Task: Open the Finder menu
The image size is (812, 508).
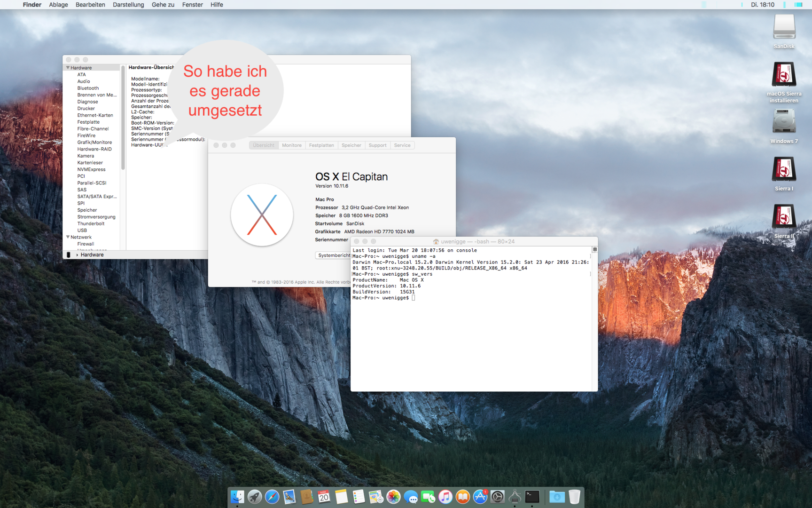Action: click(32, 5)
